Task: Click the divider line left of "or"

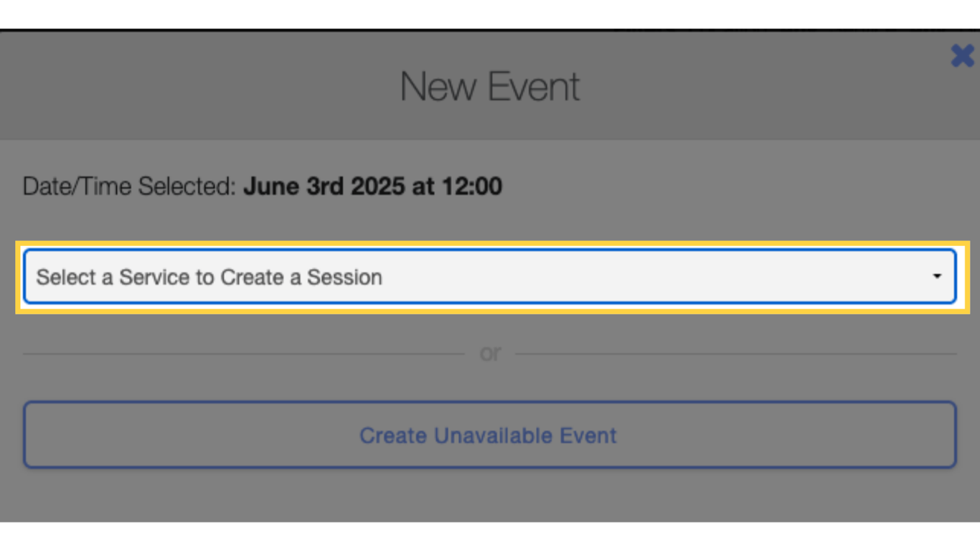Action: click(x=244, y=354)
